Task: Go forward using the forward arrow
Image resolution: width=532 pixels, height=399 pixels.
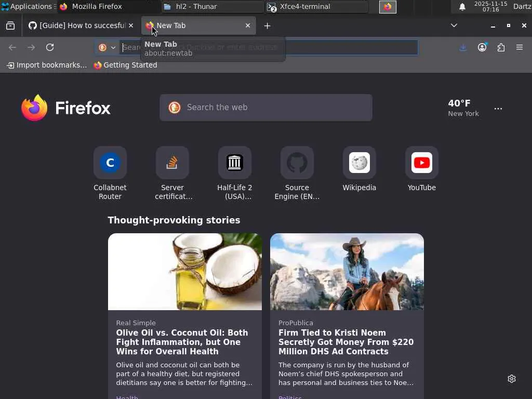Action: [x=31, y=47]
